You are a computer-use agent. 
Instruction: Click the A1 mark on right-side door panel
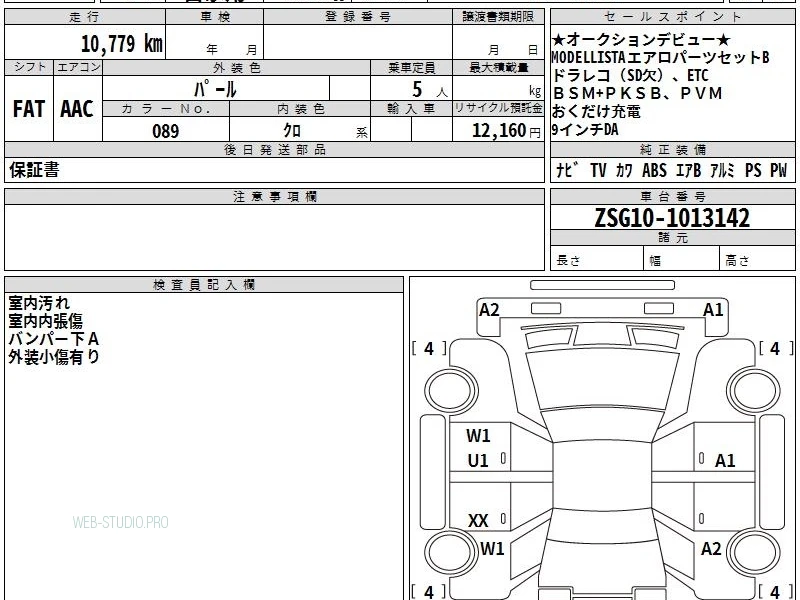(x=725, y=461)
